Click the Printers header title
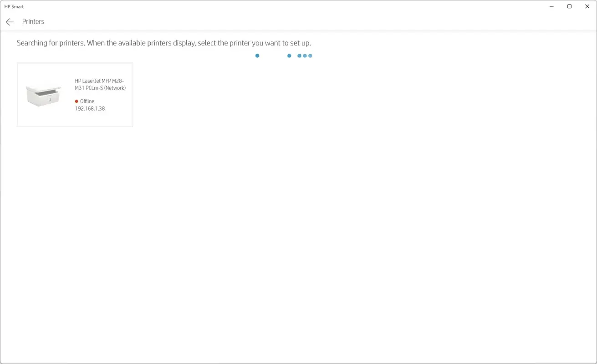The image size is (597, 364). pyautogui.click(x=33, y=21)
